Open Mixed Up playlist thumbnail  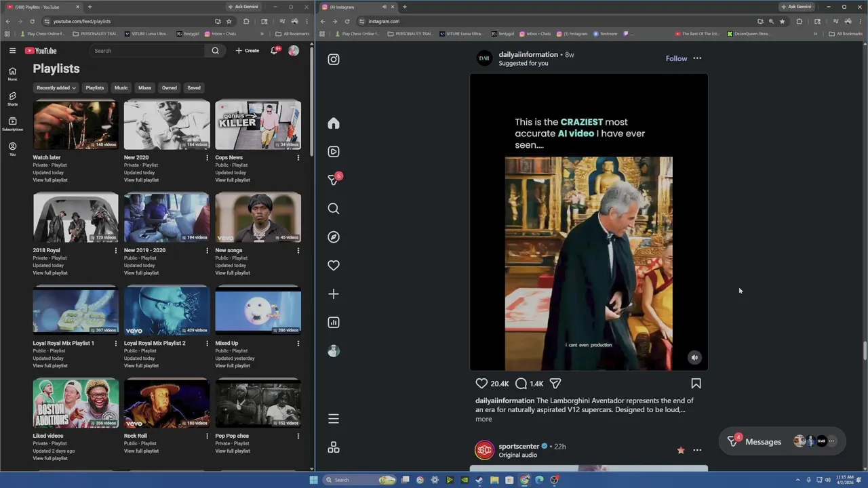(x=258, y=311)
